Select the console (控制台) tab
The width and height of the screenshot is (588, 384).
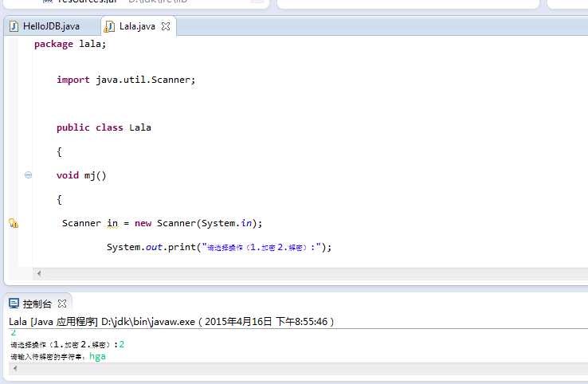click(x=37, y=304)
